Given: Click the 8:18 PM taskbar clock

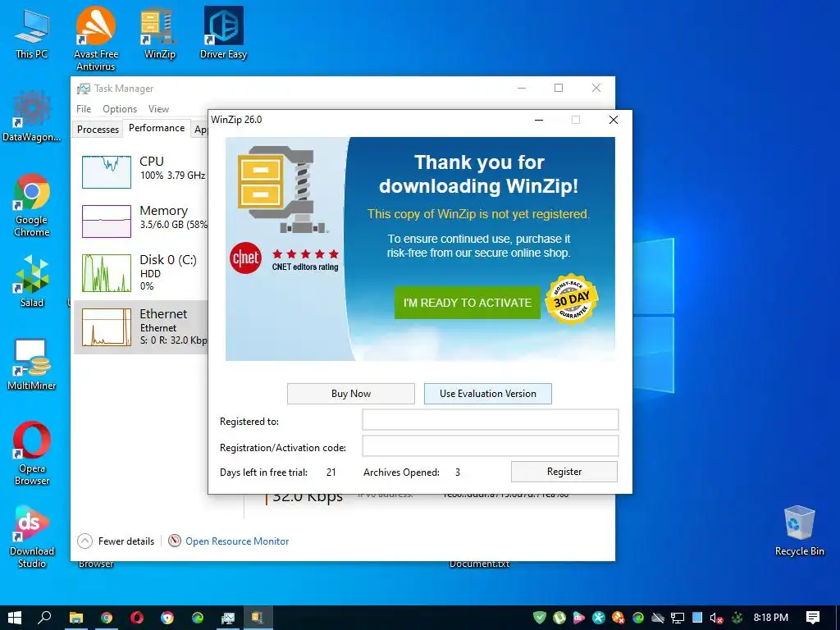Looking at the screenshot, I should click(x=771, y=618).
